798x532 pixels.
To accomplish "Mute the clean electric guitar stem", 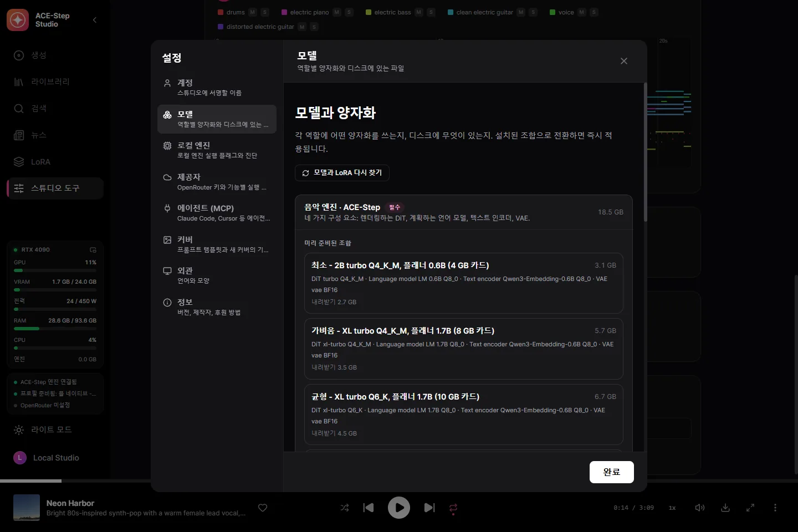I will click(521, 12).
